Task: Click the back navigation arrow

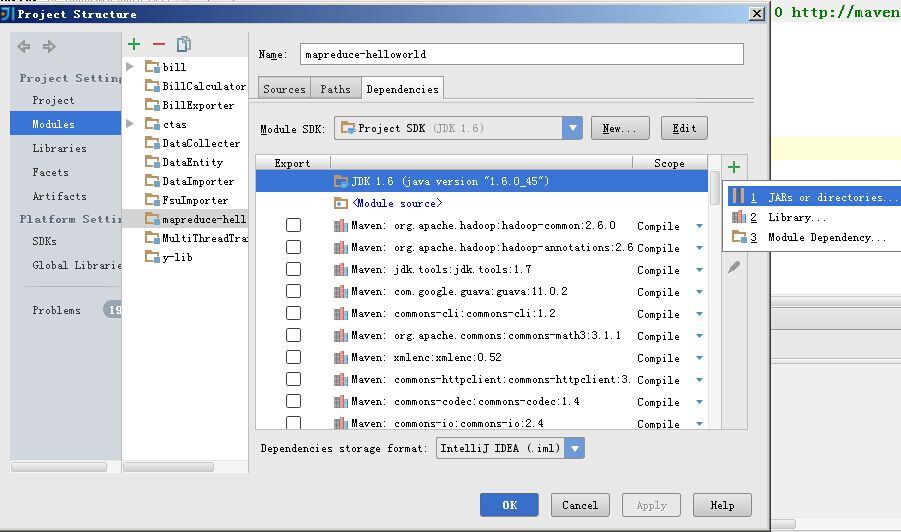Action: [24, 47]
